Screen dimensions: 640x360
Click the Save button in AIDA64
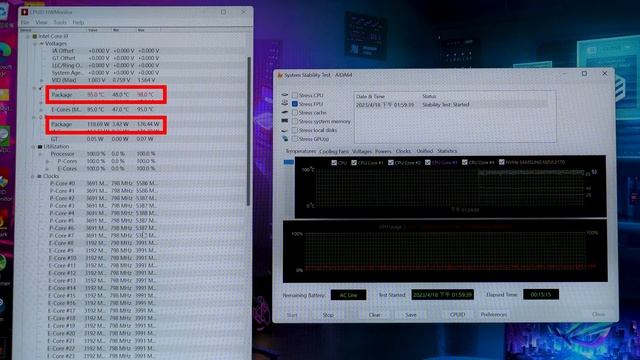coord(411,315)
